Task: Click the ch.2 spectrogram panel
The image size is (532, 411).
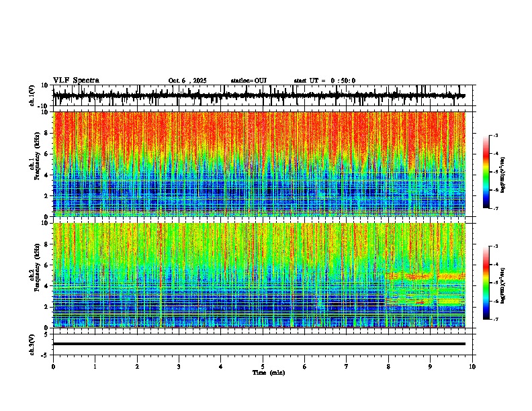Action: (x=259, y=275)
